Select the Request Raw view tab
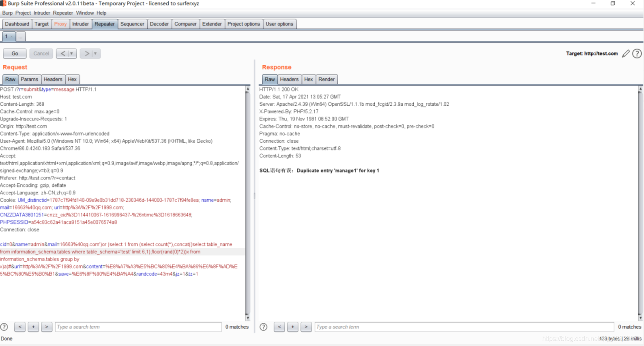Viewport: 644px width, 346px height. click(x=10, y=79)
